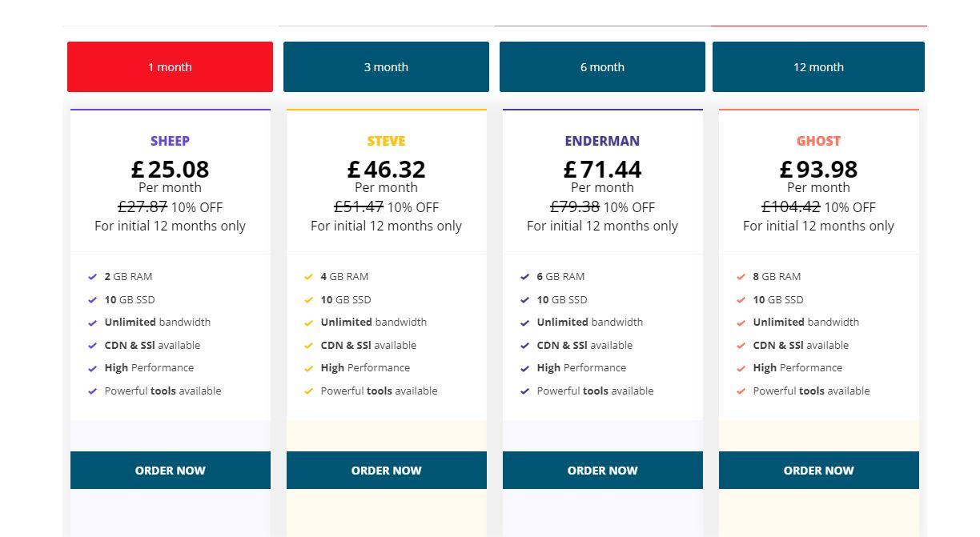This screenshot has width=980, height=537.
Task: Select the 12 month billing tab
Action: click(818, 66)
